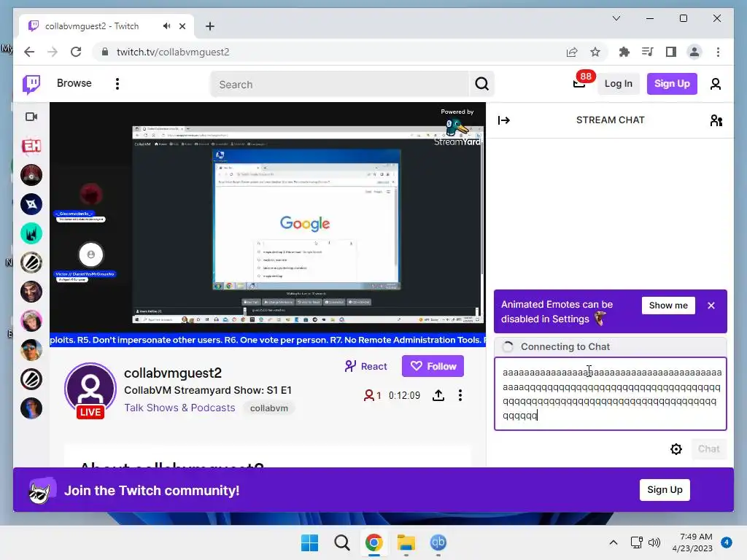Click the Chat send button
The width and height of the screenshot is (747, 560).
708,449
